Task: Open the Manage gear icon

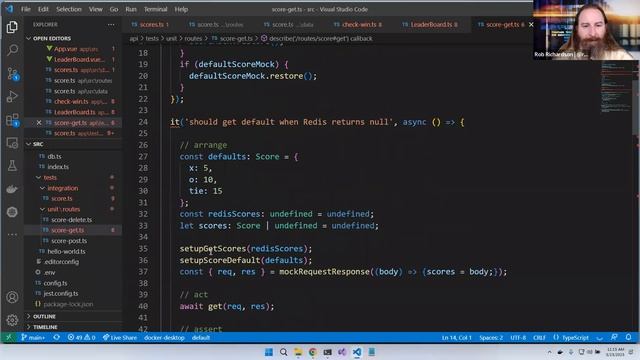Action: pos(12,320)
